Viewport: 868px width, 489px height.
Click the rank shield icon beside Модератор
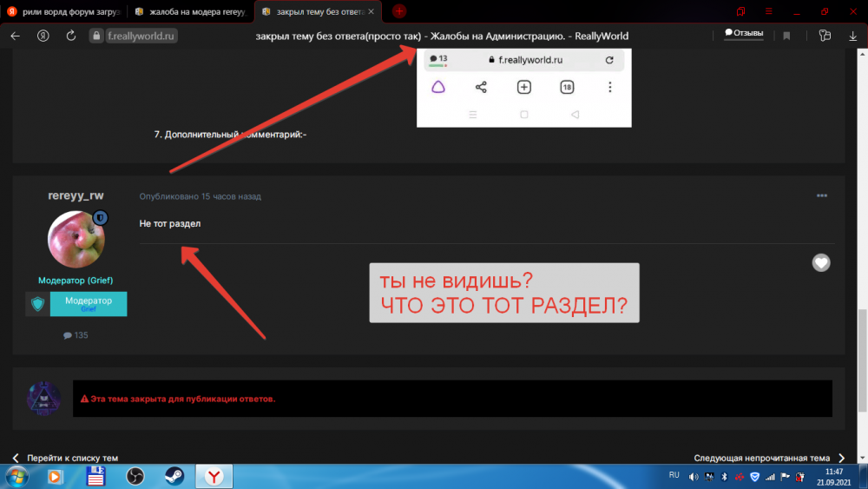pyautogui.click(x=37, y=304)
